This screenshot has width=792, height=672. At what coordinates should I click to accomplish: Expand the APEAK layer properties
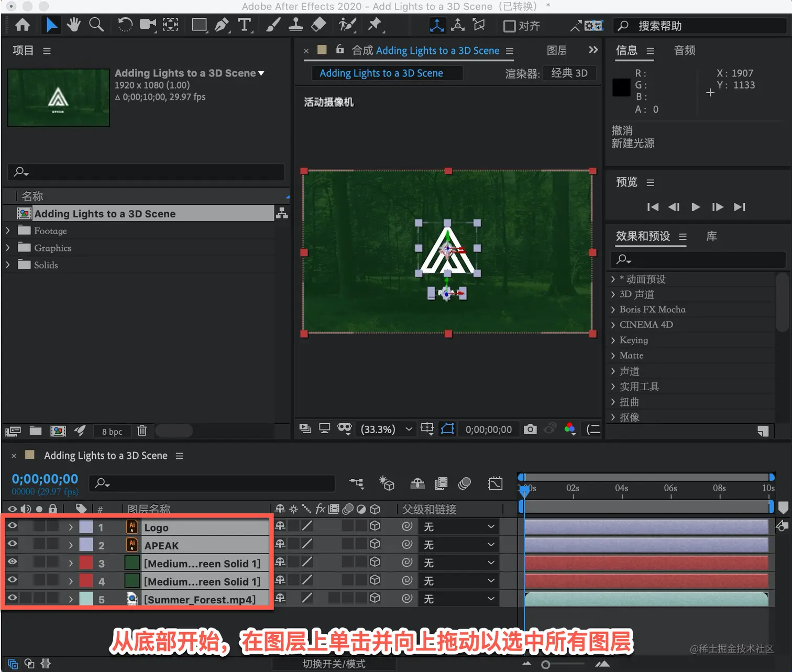tap(71, 545)
